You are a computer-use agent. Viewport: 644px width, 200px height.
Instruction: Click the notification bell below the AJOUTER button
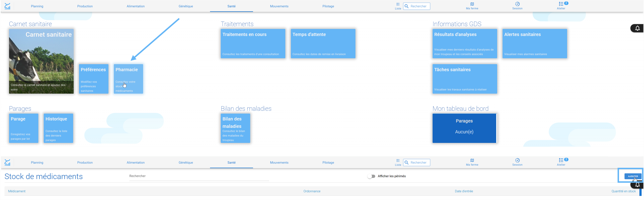(x=637, y=185)
